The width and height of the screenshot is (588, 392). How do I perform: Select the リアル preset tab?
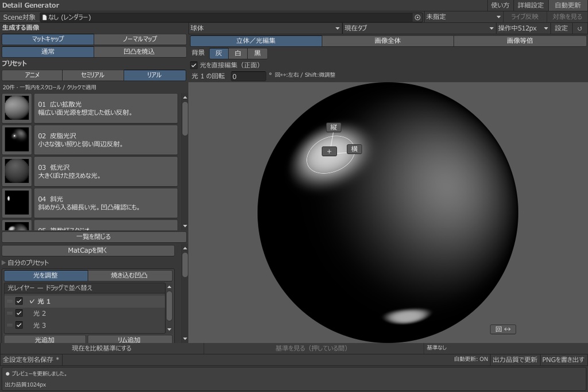[154, 75]
